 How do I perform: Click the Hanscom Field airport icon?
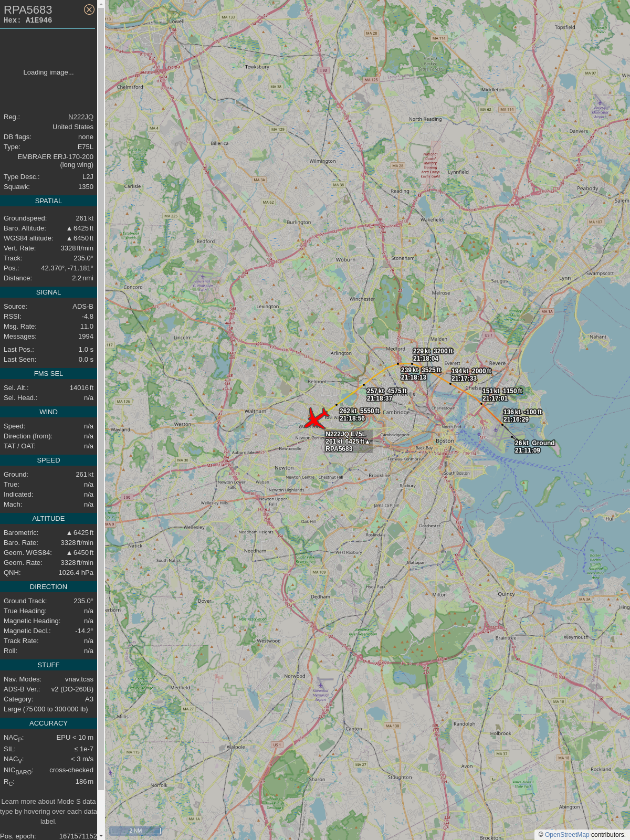[203, 276]
